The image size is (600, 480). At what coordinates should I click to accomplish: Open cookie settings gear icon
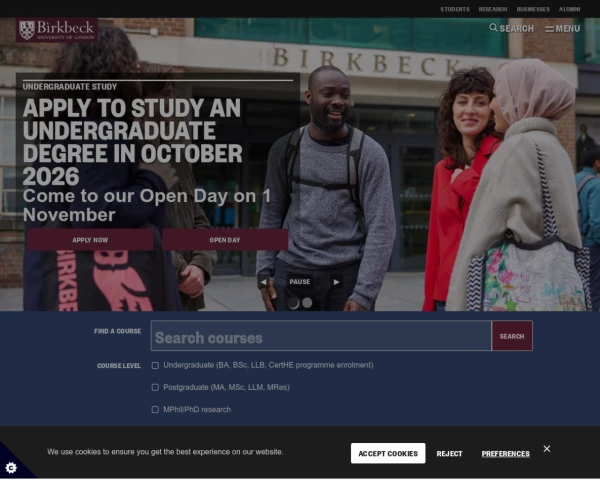click(11, 468)
